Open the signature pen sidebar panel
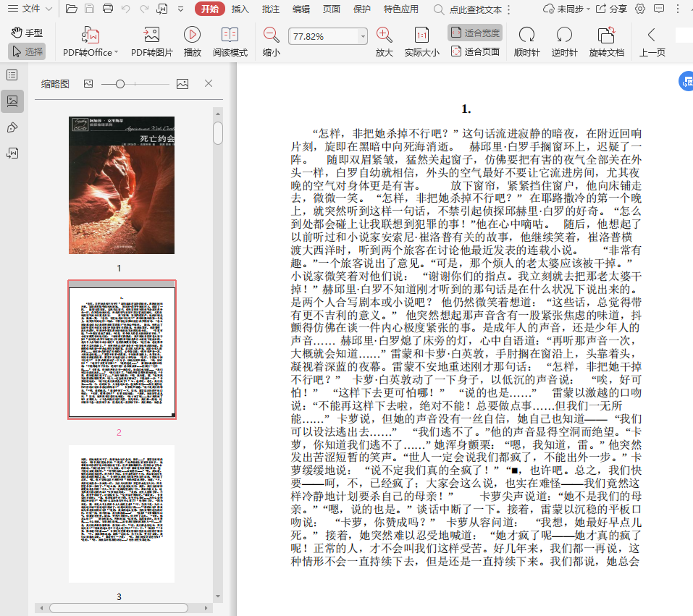Image resolution: width=693 pixels, height=616 pixels. pyautogui.click(x=12, y=127)
